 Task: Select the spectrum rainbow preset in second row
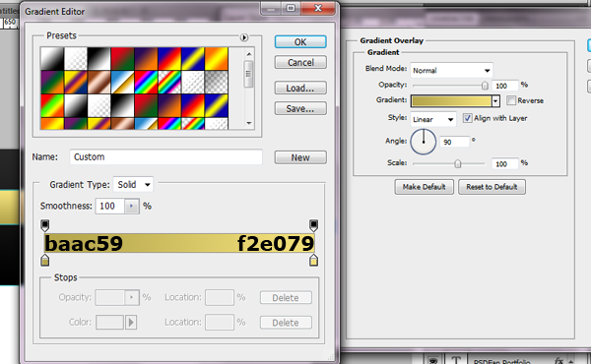(146, 82)
